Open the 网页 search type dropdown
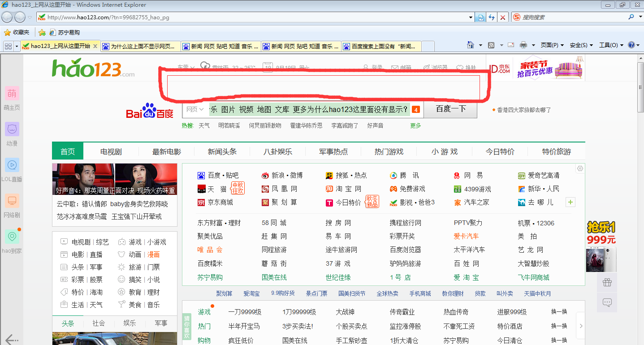 coord(195,109)
